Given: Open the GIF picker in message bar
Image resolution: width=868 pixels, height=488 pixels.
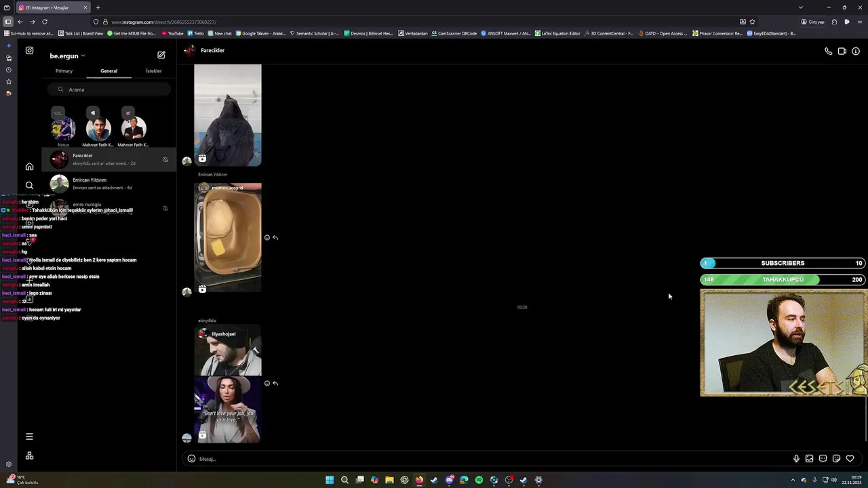Looking at the screenshot, I should [x=823, y=459].
